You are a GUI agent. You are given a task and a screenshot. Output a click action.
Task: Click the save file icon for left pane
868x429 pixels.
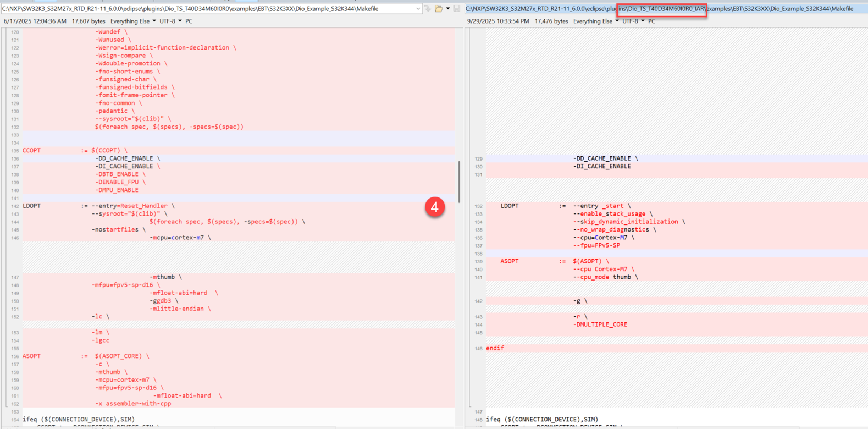(x=457, y=9)
